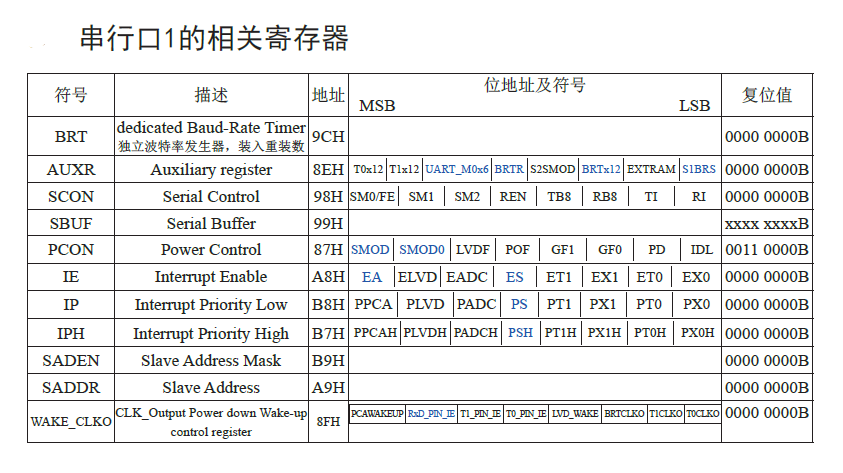Click the address 98H cell
The height and width of the screenshot is (473, 843).
[x=328, y=197]
